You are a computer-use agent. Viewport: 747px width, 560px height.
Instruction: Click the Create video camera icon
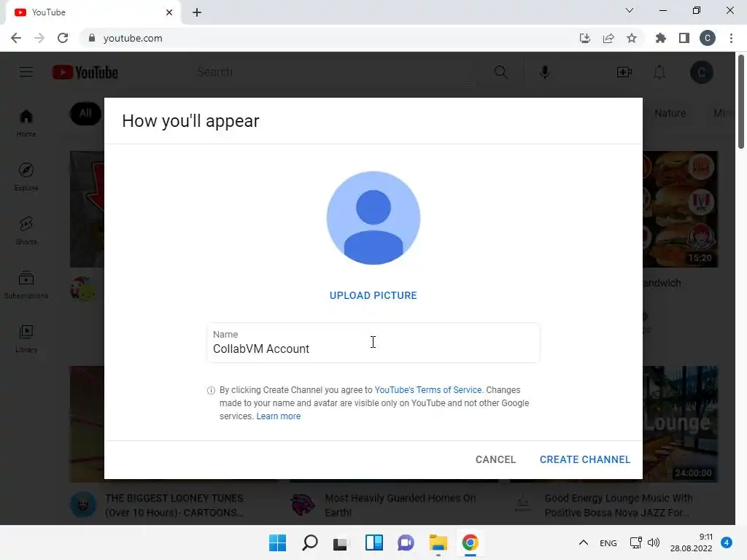tap(624, 72)
